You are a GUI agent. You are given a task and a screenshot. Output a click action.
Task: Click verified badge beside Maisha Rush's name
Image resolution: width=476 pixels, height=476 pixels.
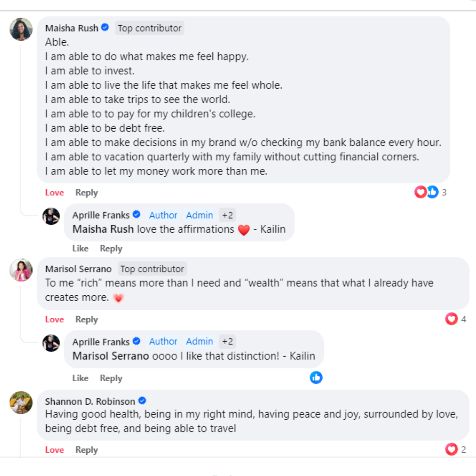point(105,28)
